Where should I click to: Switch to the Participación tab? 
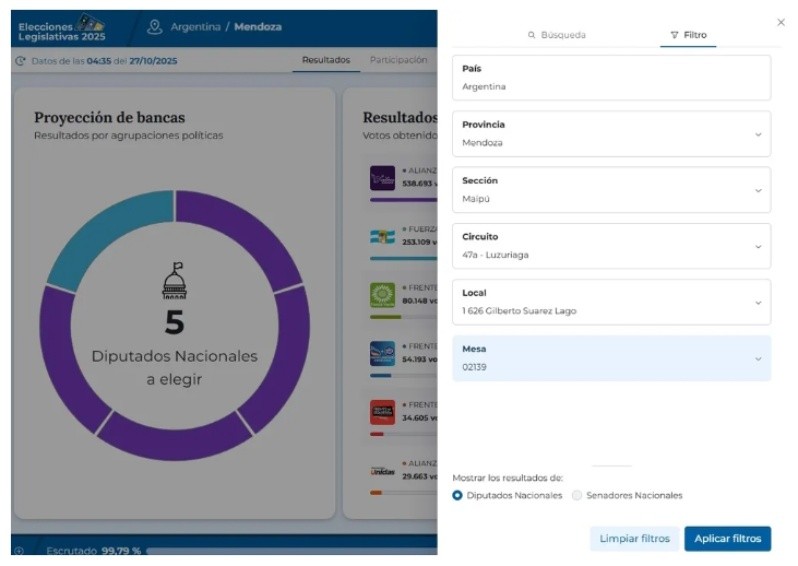[398, 60]
